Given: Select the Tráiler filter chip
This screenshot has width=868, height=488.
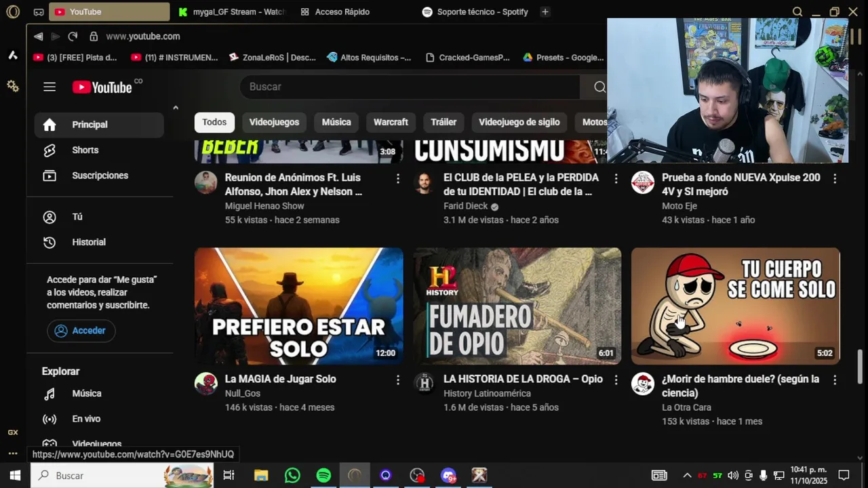Looking at the screenshot, I should pos(443,122).
